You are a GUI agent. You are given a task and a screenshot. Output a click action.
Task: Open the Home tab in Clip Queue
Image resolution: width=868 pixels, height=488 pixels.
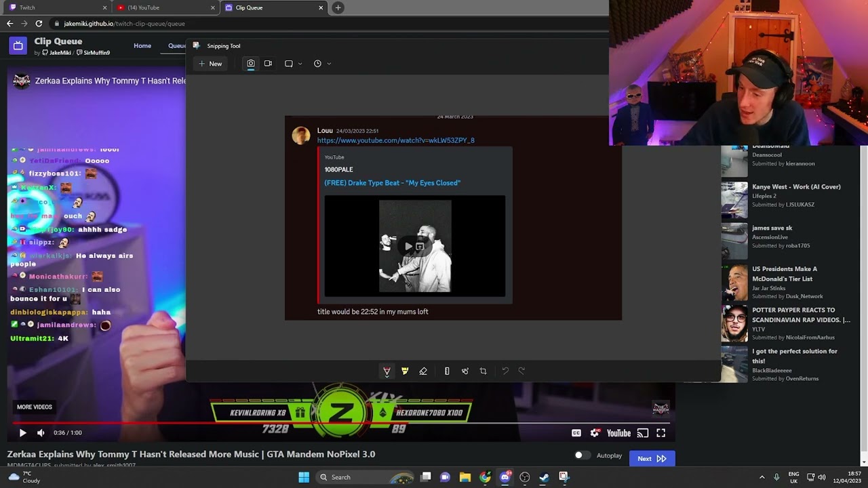(142, 46)
